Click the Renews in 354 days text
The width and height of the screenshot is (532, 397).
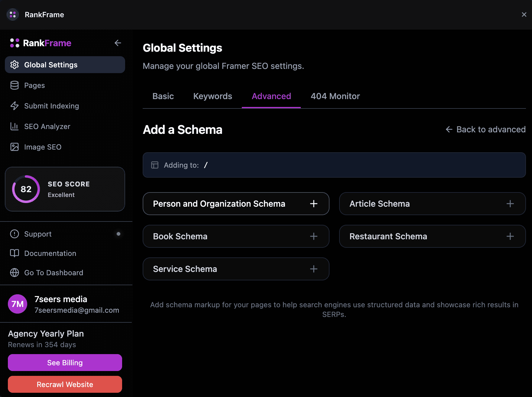[42, 345]
